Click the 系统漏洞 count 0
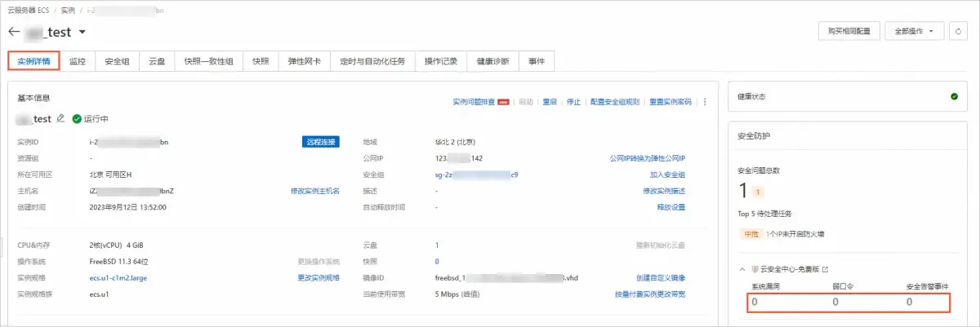 coord(755,302)
